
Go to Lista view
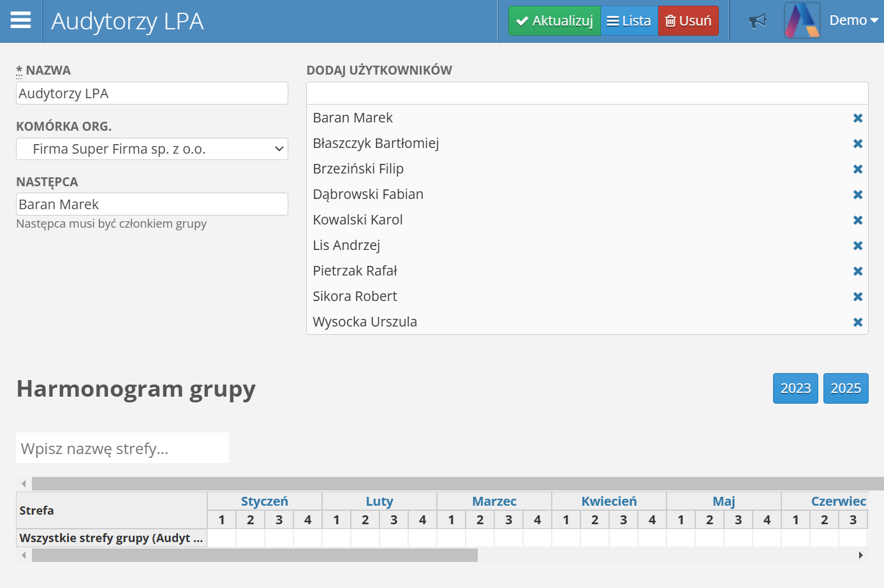click(x=629, y=21)
